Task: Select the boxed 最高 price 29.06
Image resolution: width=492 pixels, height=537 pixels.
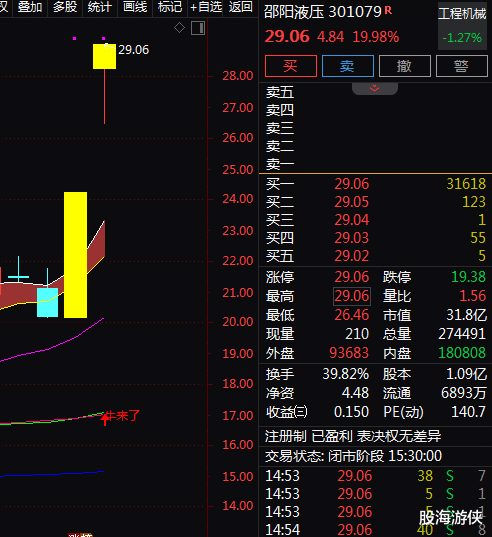Action: pos(352,296)
